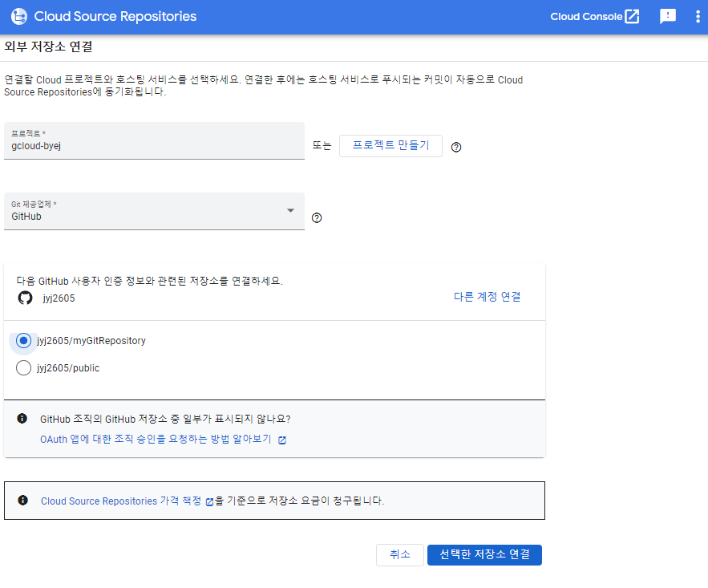Click the jyj2605 username text
This screenshot has width=708, height=588.
click(59, 298)
